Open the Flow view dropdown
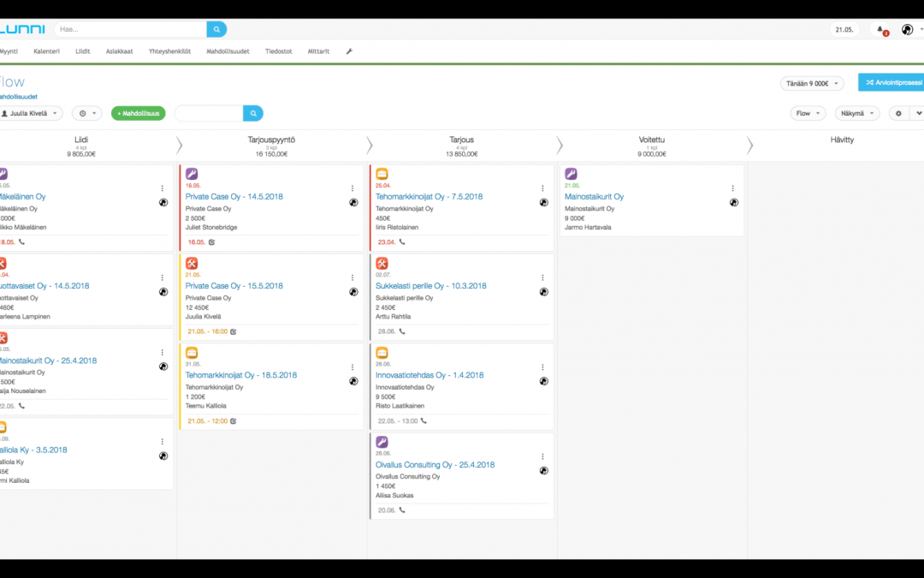The image size is (924, 578). 808,113
